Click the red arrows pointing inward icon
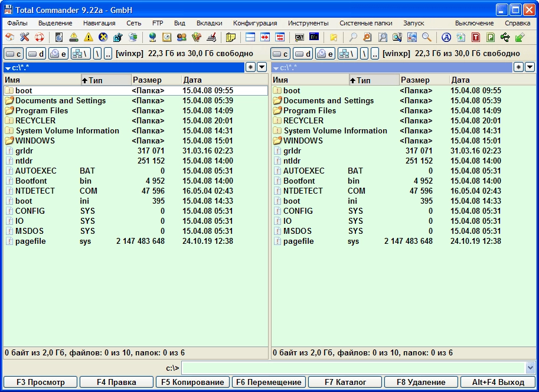 (x=265, y=37)
